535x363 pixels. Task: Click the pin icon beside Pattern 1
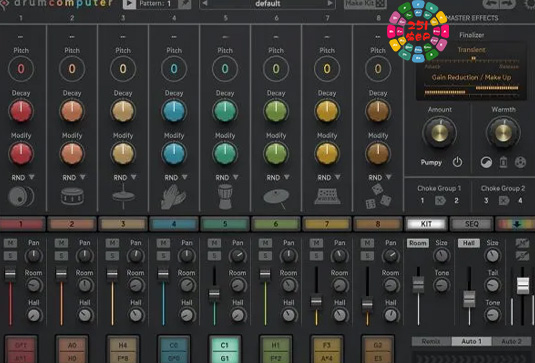click(x=185, y=4)
